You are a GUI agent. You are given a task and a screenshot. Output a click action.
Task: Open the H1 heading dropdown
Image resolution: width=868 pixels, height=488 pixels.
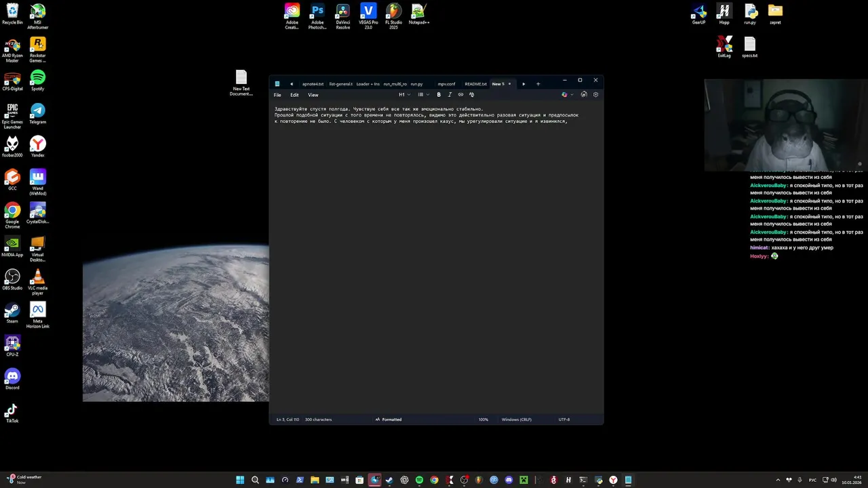(x=404, y=95)
